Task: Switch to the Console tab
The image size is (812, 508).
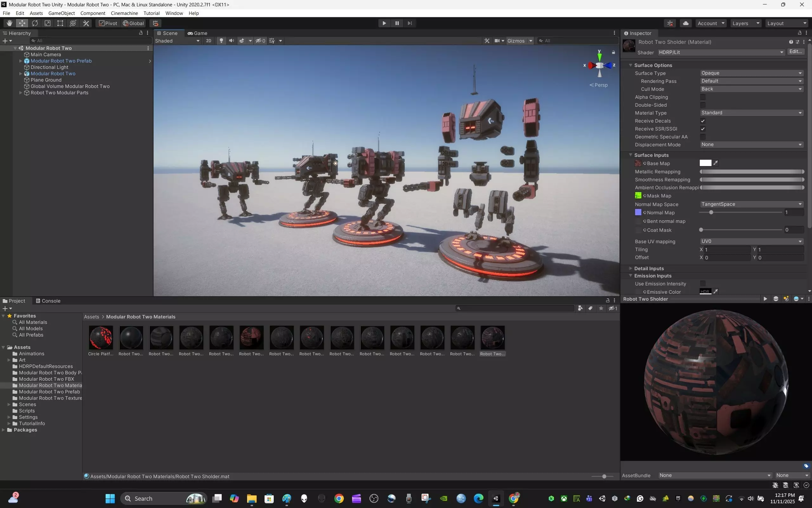Action: tap(48, 301)
